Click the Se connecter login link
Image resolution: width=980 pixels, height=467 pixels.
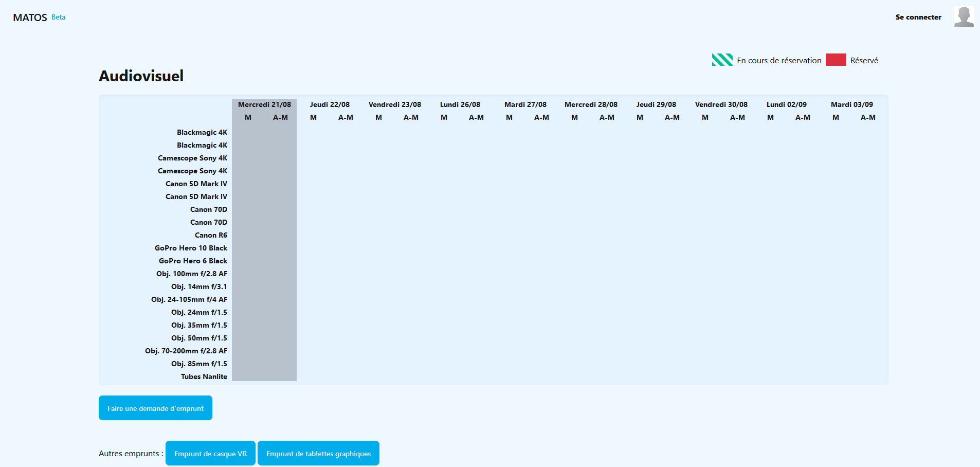tap(918, 17)
